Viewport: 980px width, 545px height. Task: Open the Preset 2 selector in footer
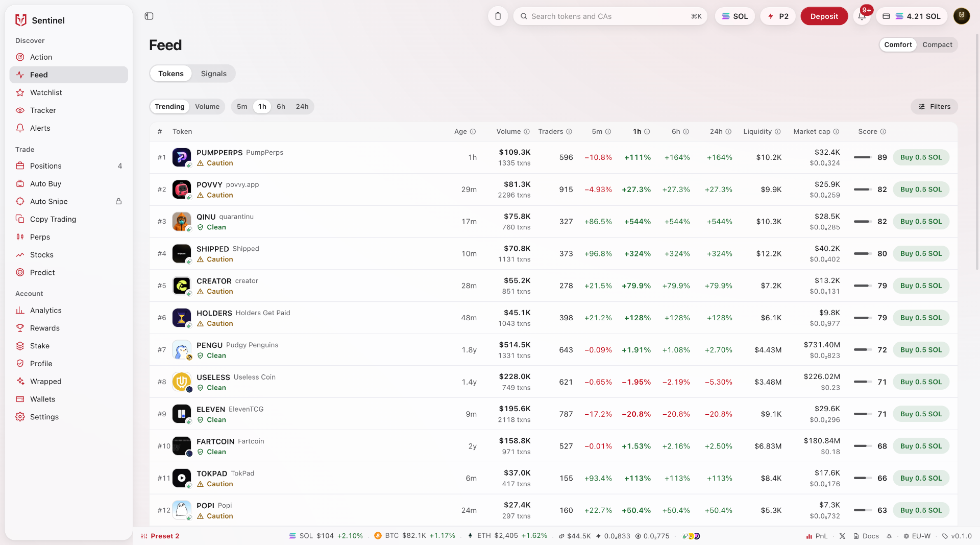(x=160, y=536)
